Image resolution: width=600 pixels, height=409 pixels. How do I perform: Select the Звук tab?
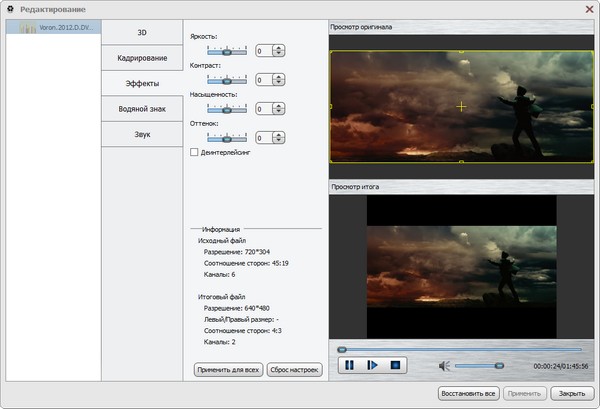click(x=142, y=134)
